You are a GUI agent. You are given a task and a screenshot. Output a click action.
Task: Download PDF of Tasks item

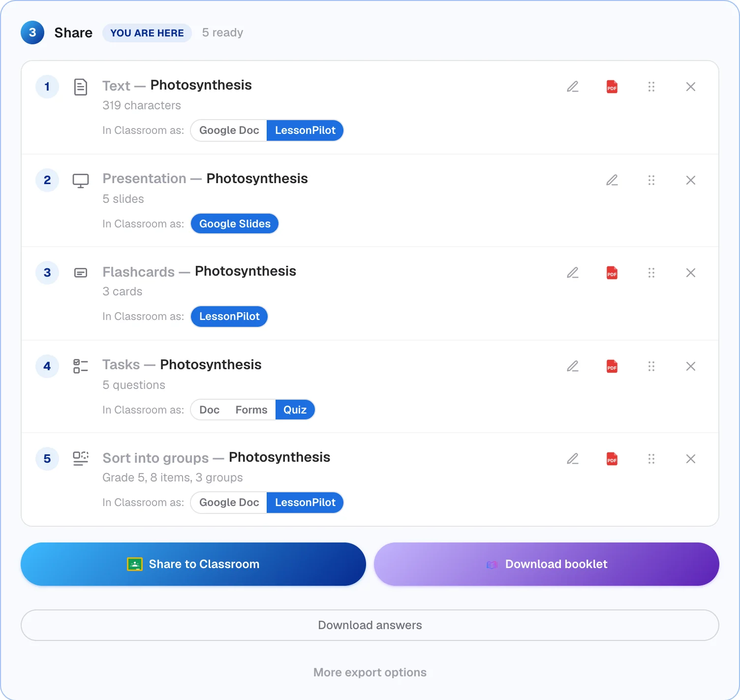612,366
